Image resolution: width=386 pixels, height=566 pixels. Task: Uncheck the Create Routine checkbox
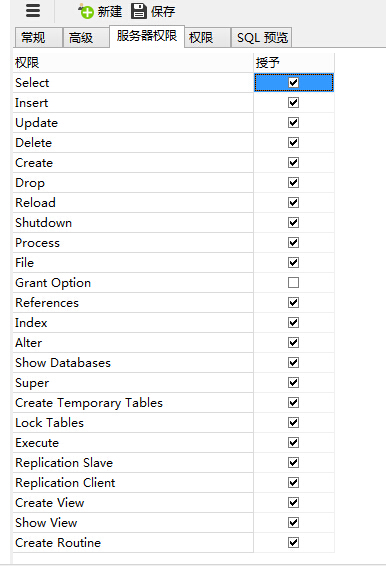pos(294,543)
